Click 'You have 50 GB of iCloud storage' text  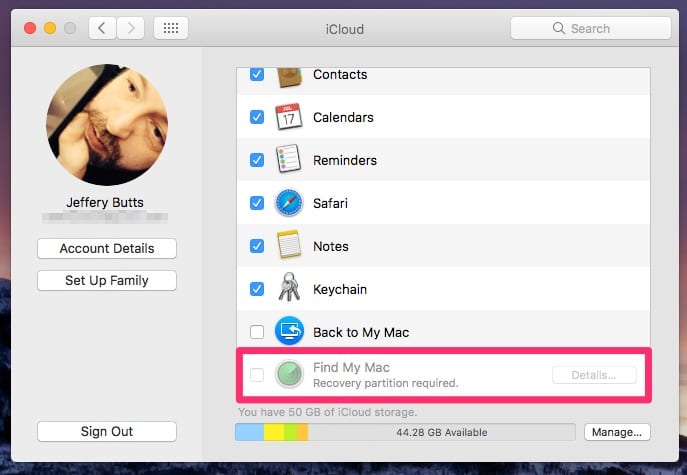[x=328, y=412]
